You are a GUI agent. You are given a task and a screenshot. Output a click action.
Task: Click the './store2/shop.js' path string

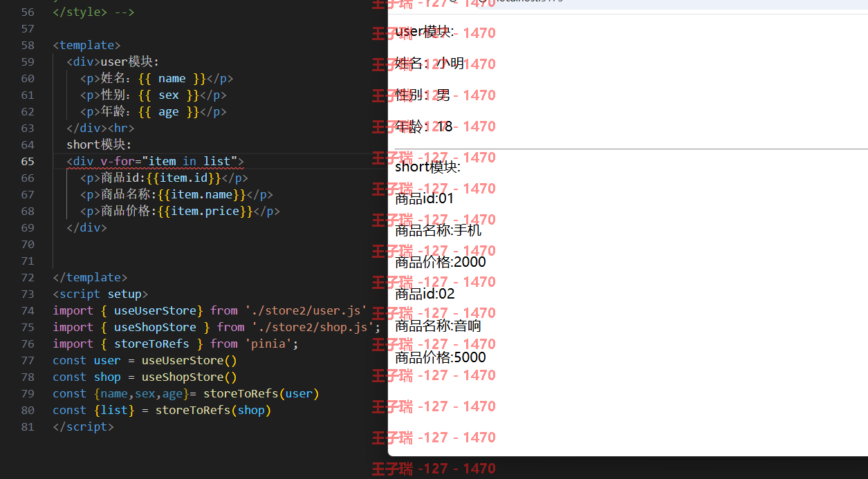[313, 327]
